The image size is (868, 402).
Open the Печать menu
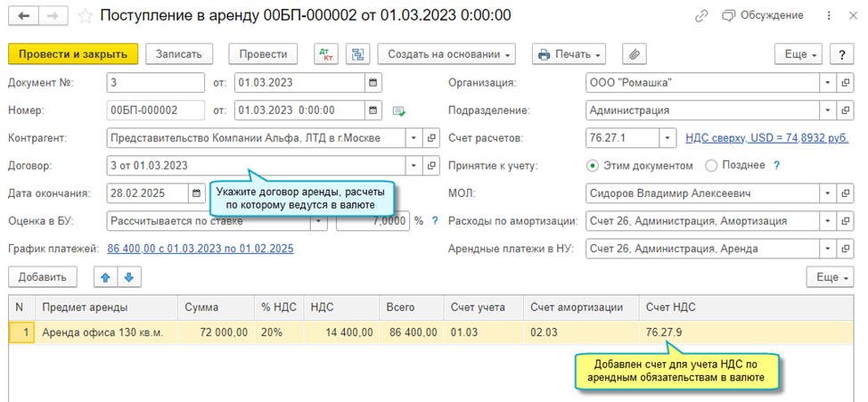pyautogui.click(x=569, y=54)
